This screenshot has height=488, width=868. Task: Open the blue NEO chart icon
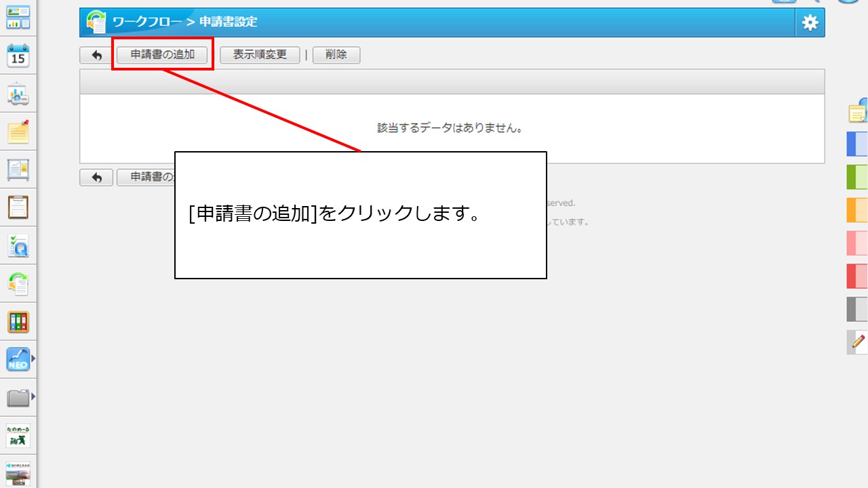click(x=18, y=359)
